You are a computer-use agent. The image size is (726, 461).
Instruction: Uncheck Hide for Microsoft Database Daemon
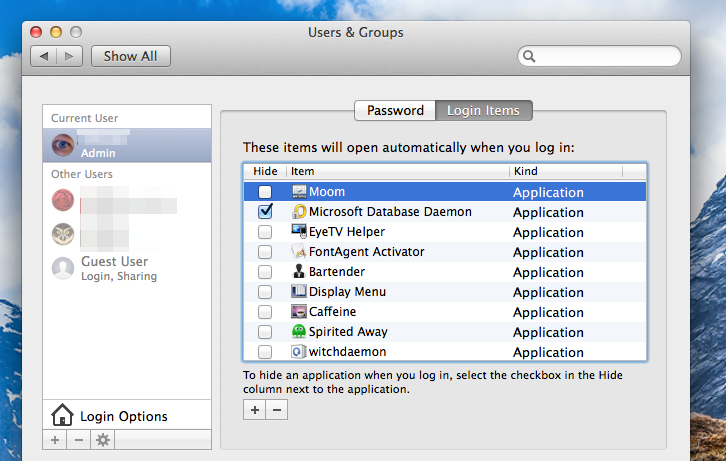pos(265,212)
